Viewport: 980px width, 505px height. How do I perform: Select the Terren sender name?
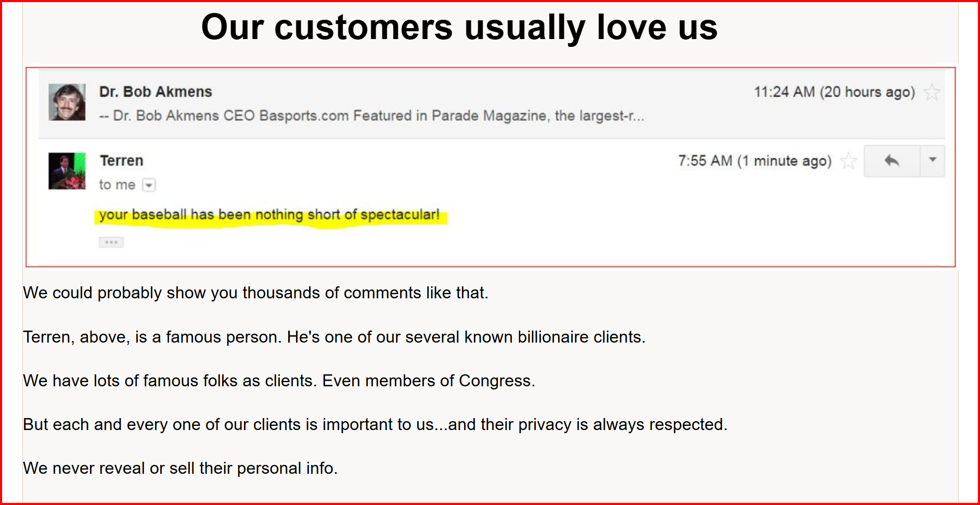121,160
